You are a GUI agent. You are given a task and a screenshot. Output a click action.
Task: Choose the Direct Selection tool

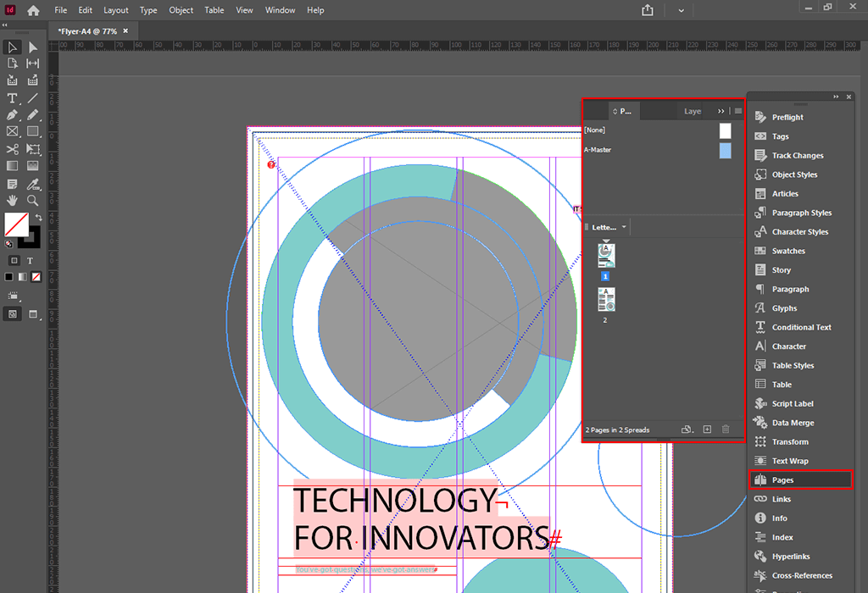click(x=32, y=47)
